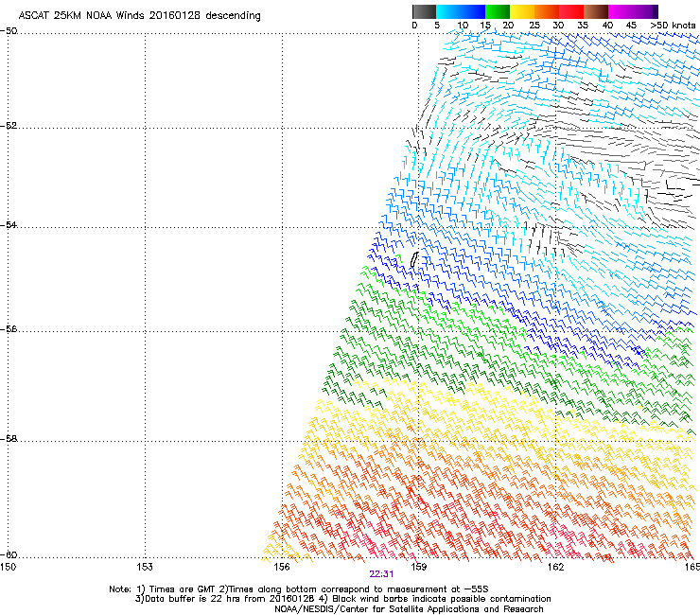700x615 pixels.
Task: Click the "162" longitude axis label
Action: 555,567
